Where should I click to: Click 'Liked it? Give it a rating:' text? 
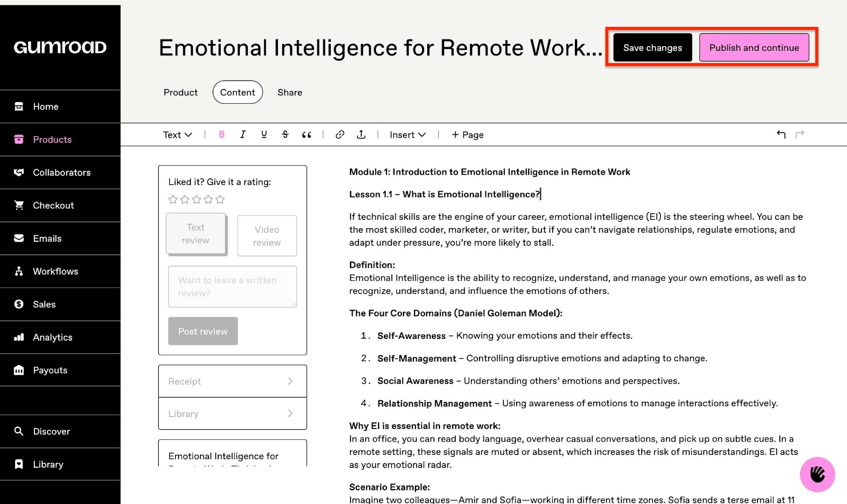(x=220, y=182)
